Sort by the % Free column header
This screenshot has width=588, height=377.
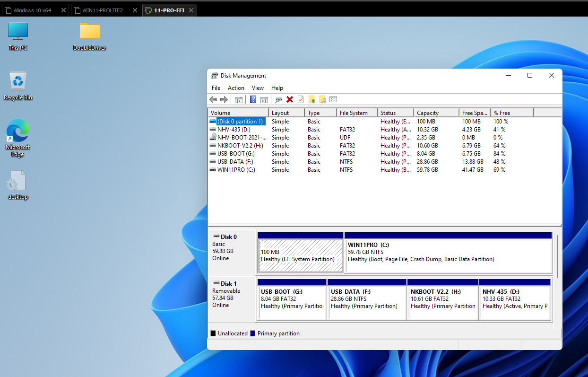pyautogui.click(x=512, y=113)
